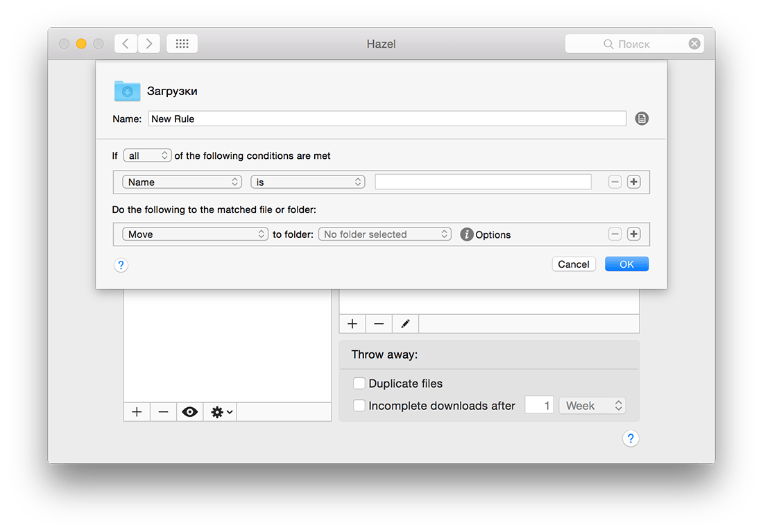
Task: Remove folder with minus button
Action: [x=164, y=412]
